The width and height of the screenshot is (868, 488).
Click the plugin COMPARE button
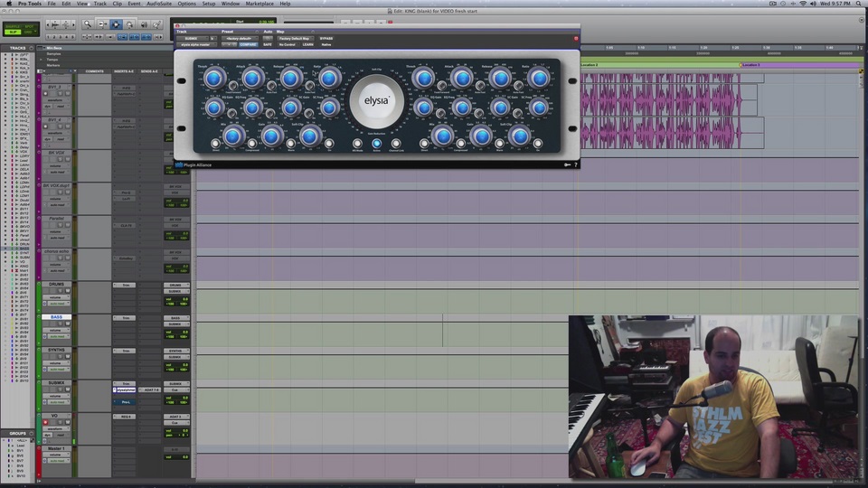(248, 44)
